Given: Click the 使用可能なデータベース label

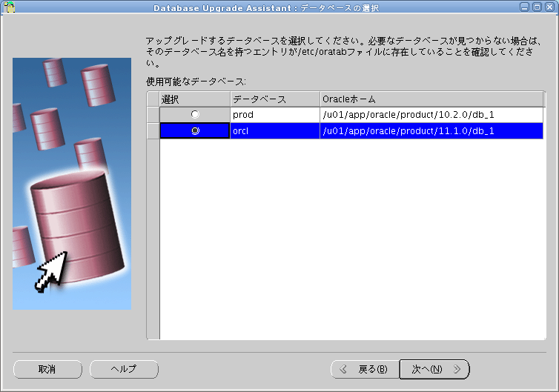Looking at the screenshot, I should click(x=196, y=82).
